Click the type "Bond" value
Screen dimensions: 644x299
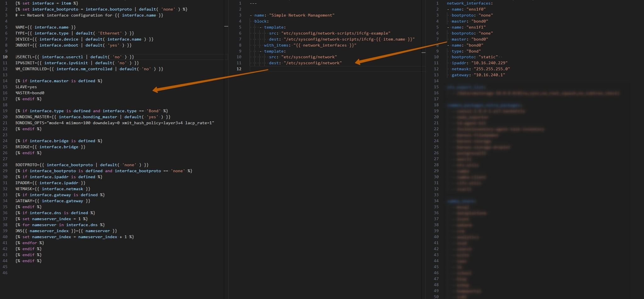coord(473,51)
